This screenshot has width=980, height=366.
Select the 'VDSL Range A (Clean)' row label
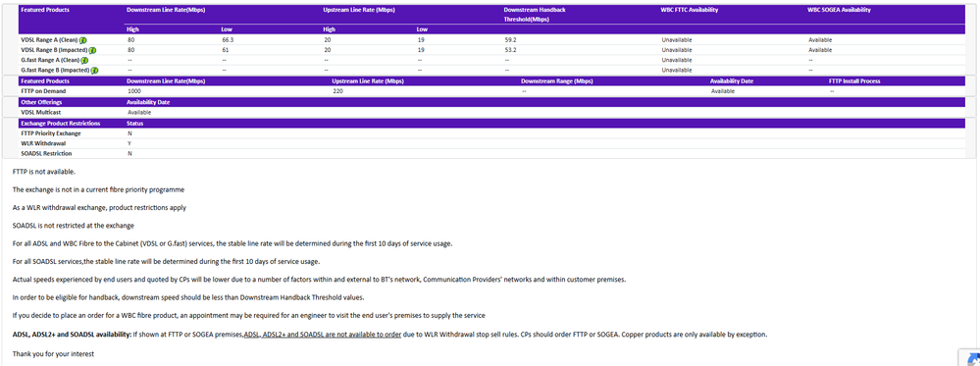click(x=49, y=40)
